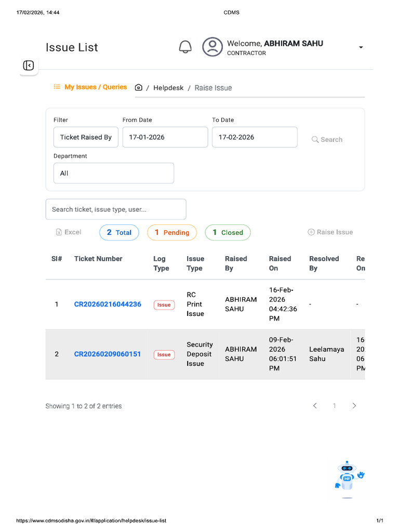Select the RC Print Issue cell
The width and height of the screenshot is (399, 532).
tap(195, 304)
